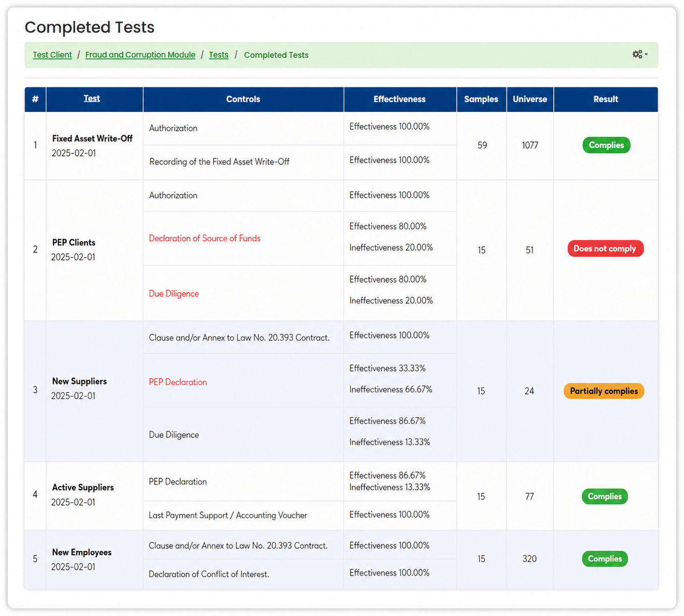This screenshot has width=684, height=616.
Task: Click samples value 59
Action: click(482, 145)
